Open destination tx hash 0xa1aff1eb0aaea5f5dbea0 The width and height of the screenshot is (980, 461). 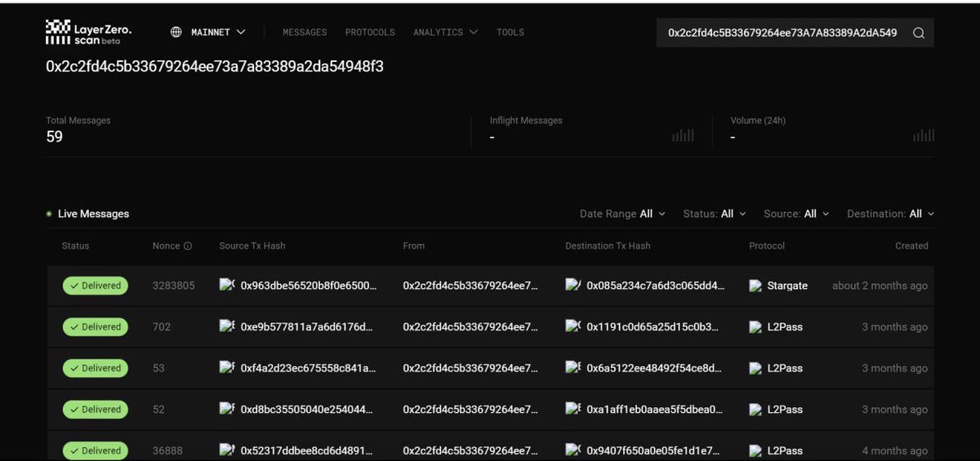(655, 410)
